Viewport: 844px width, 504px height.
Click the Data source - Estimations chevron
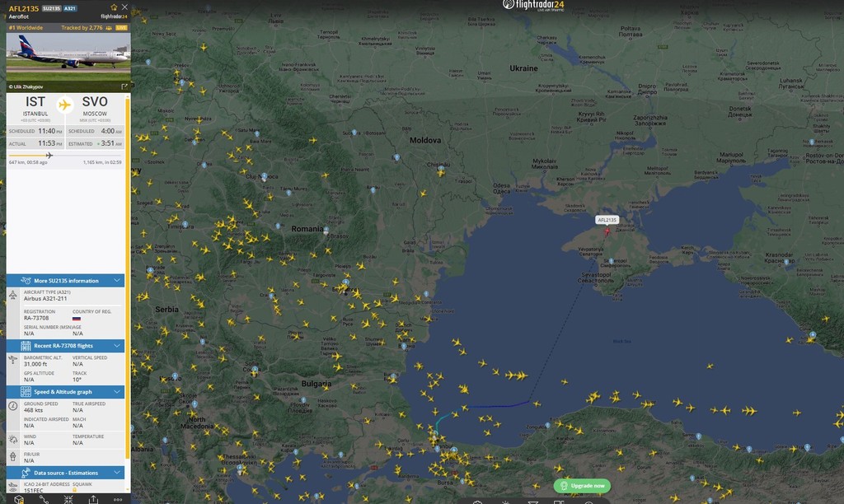pos(117,472)
